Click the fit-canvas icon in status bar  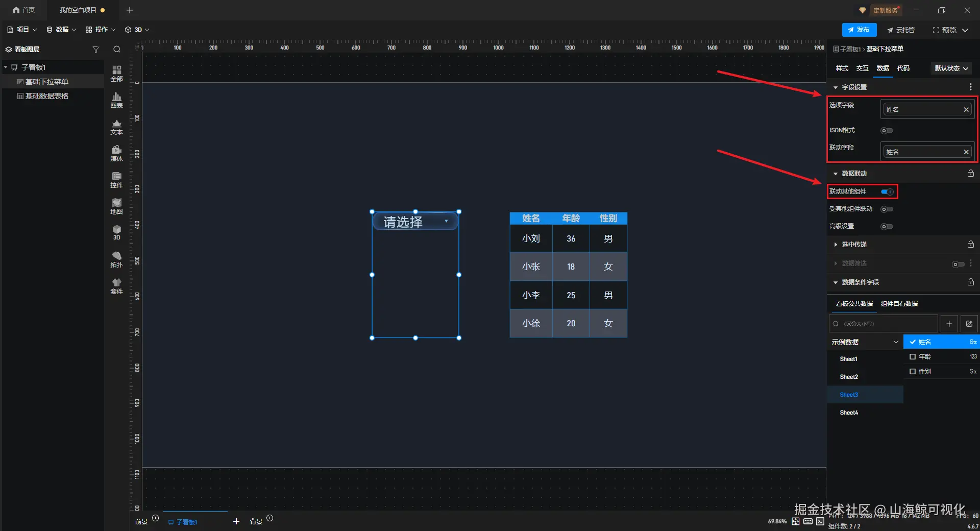[x=795, y=521]
